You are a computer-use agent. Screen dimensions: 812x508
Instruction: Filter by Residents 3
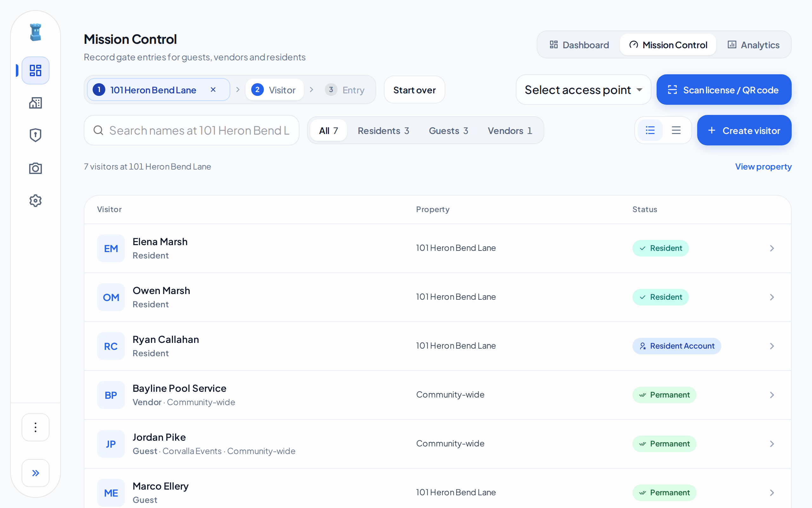(x=383, y=130)
